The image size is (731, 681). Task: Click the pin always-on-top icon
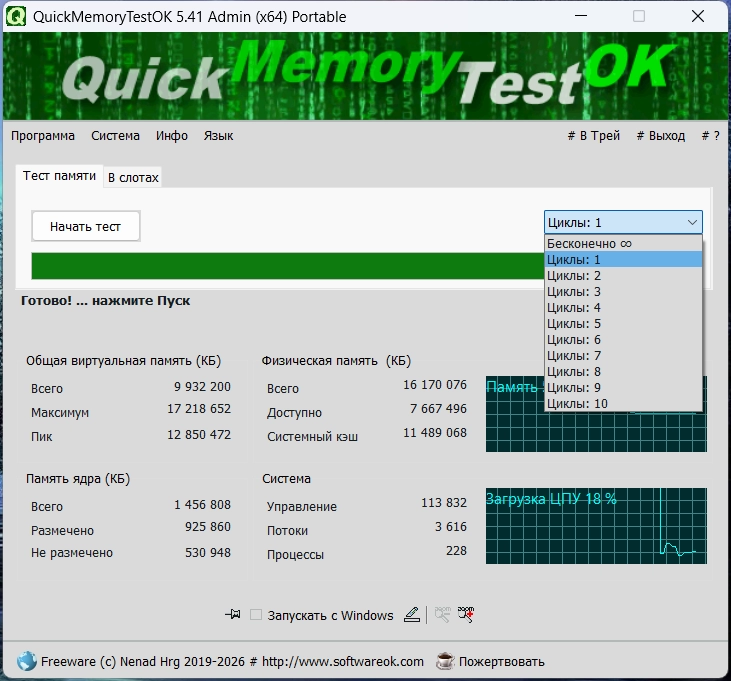233,614
